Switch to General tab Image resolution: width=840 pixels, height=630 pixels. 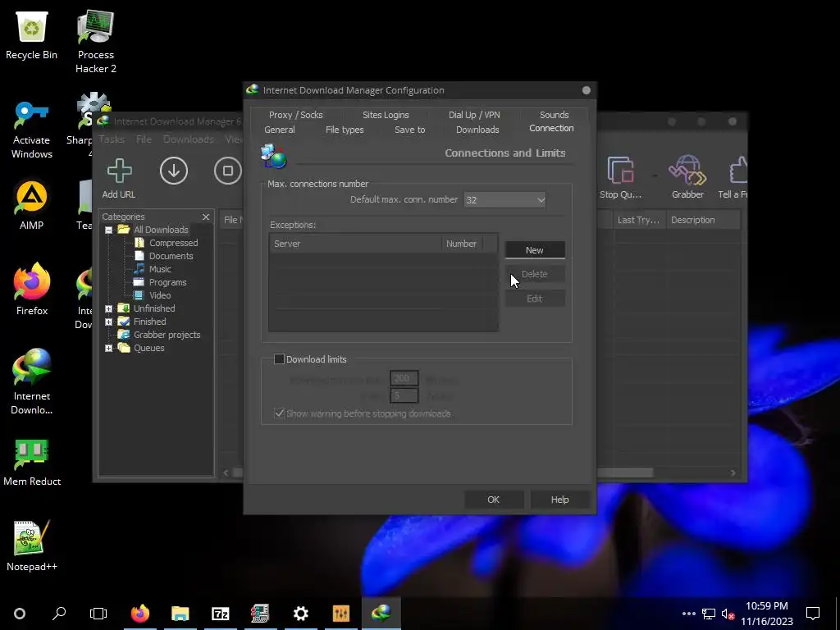coord(280,130)
